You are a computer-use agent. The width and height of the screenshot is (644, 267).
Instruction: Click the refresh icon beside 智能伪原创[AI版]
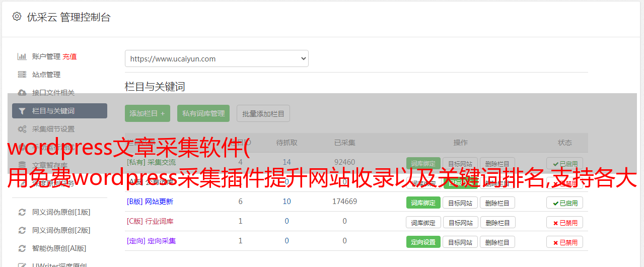[22, 248]
